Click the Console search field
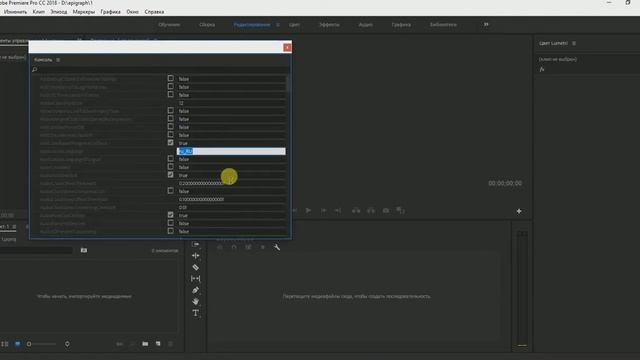 tap(162, 70)
